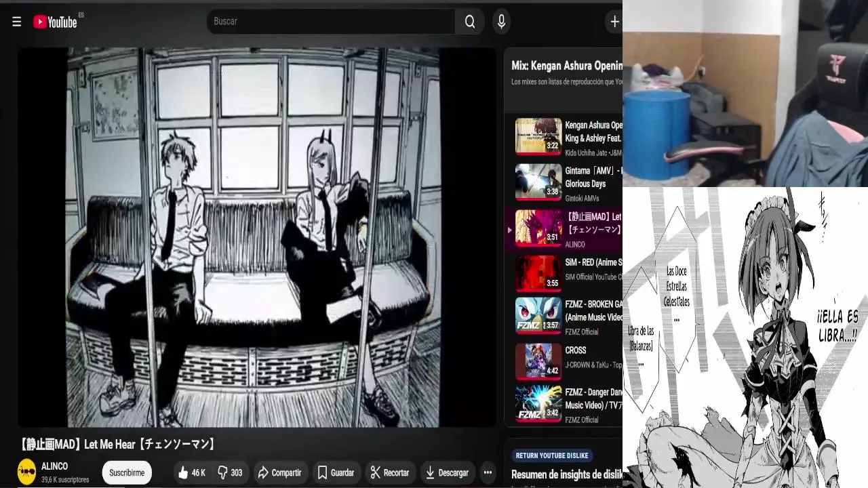This screenshot has height=488, width=868.
Task: Click the RETURN YOUTUBE DISLIKE badge
Action: coord(552,455)
